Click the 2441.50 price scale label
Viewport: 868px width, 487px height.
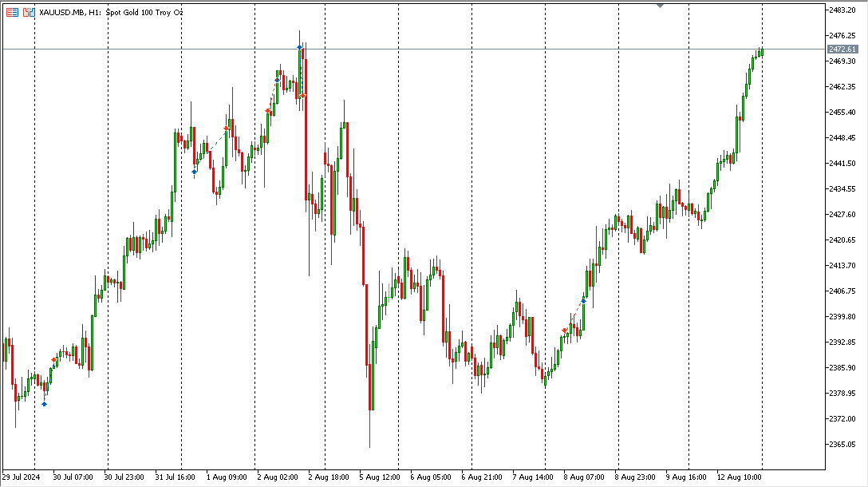pyautogui.click(x=842, y=164)
